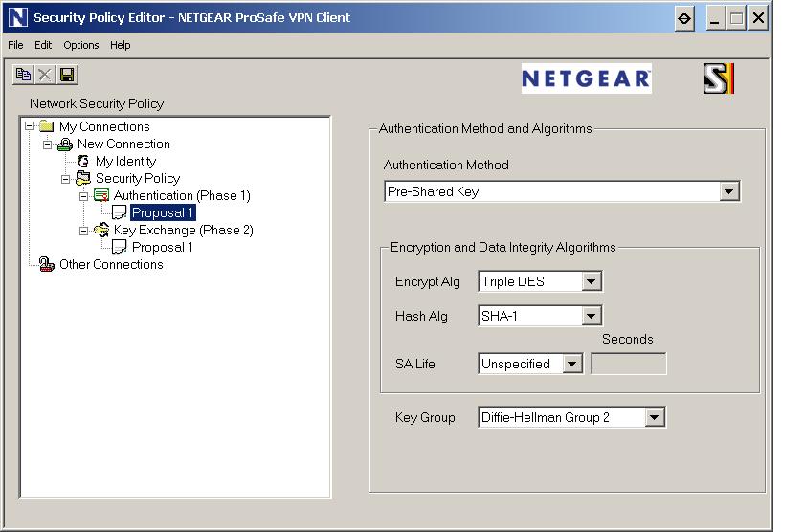Image resolution: width=804 pixels, height=532 pixels.
Task: Click the NETGEAR N title bar icon
Action: click(x=17, y=17)
